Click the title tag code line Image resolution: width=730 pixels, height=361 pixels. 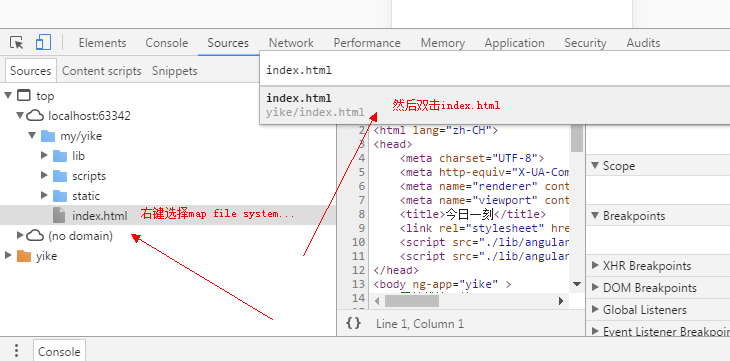473,214
